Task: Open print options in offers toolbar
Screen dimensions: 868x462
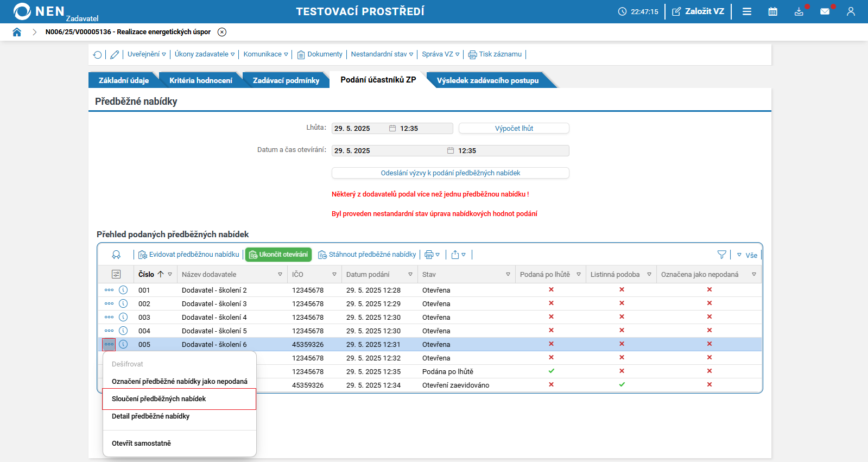Action: 432,255
